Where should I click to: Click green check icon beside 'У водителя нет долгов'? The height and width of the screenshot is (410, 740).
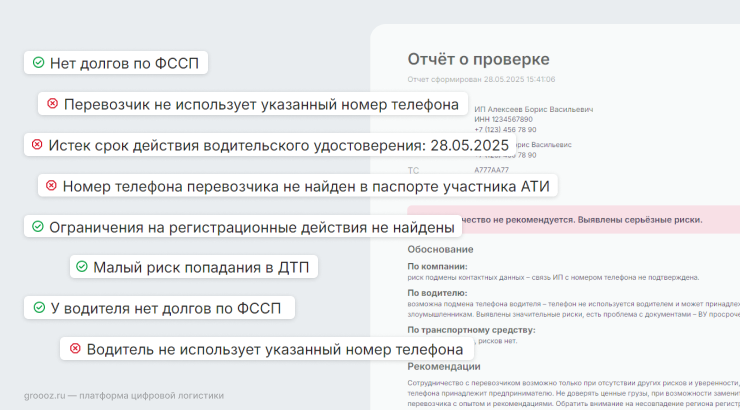(39, 308)
